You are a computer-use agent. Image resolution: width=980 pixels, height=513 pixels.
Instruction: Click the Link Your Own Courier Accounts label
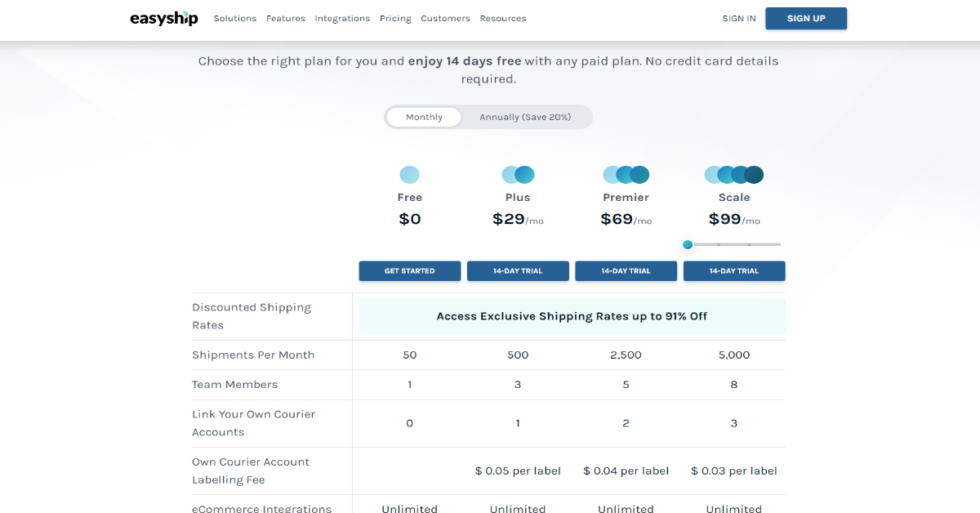coord(253,423)
